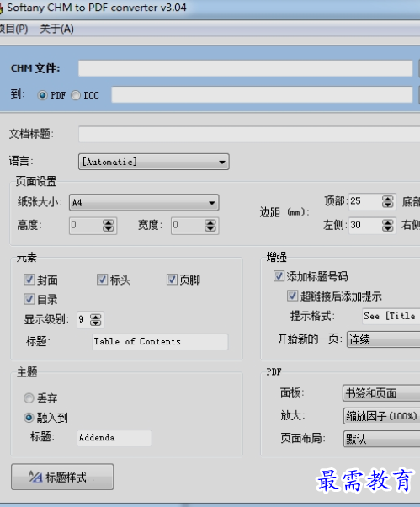Adjust the 高度 spinner arrows

[x=109, y=226]
